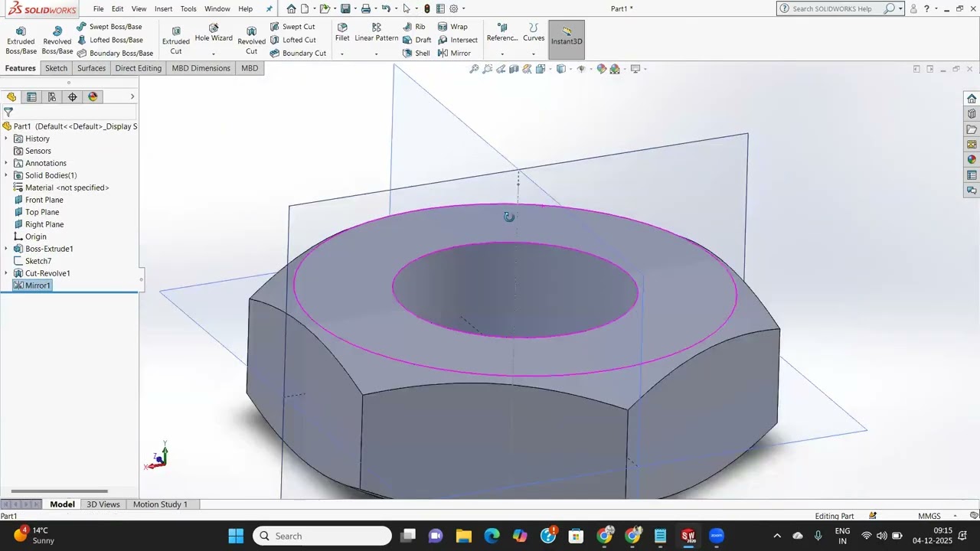
Task: Open the File menu
Action: pyautogui.click(x=99, y=9)
